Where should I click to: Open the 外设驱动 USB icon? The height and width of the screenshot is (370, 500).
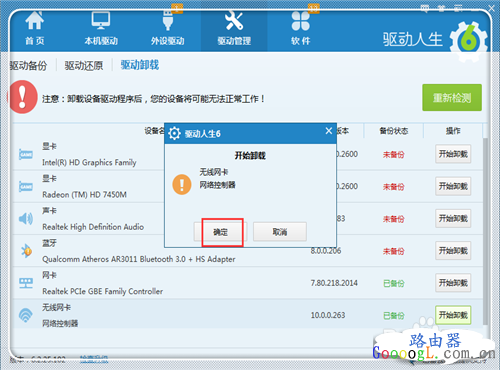[x=168, y=21]
